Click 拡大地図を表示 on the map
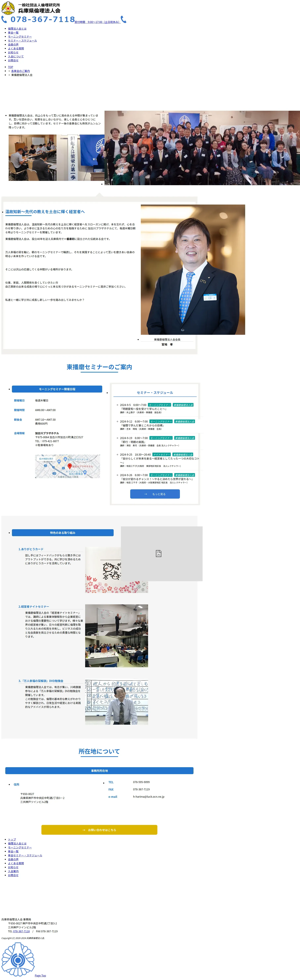Screen dimensions: 300x980 click(x=46, y=459)
